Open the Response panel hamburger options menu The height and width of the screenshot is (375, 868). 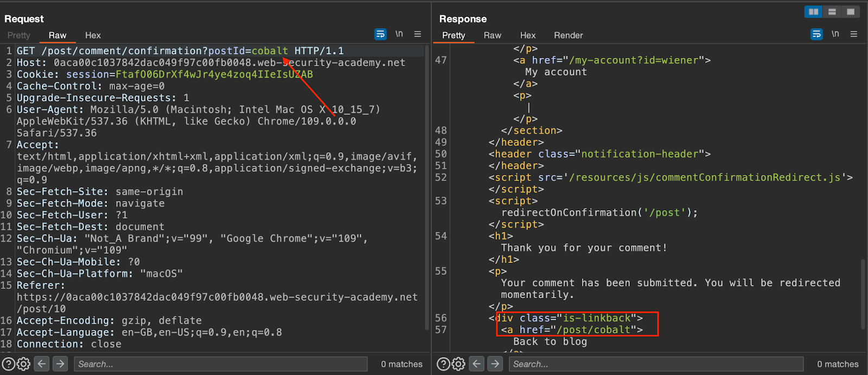[854, 34]
